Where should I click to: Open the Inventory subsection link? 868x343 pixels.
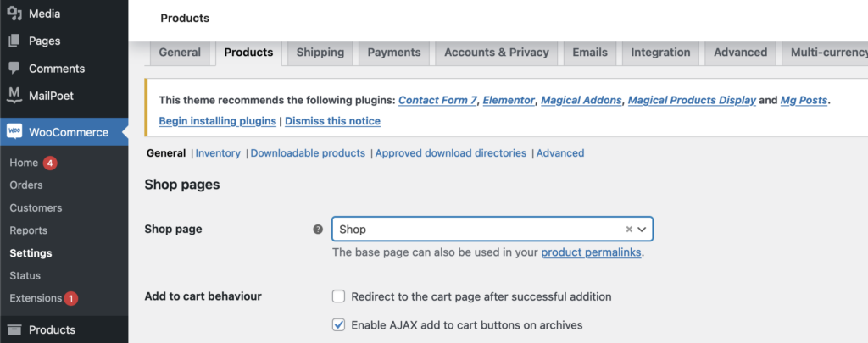click(218, 153)
